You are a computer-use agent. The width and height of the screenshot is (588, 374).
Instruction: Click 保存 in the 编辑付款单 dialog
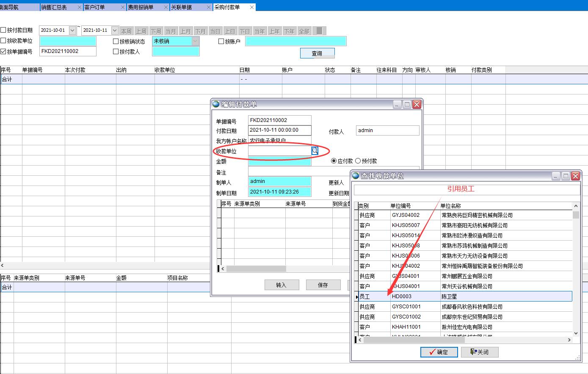click(x=323, y=284)
